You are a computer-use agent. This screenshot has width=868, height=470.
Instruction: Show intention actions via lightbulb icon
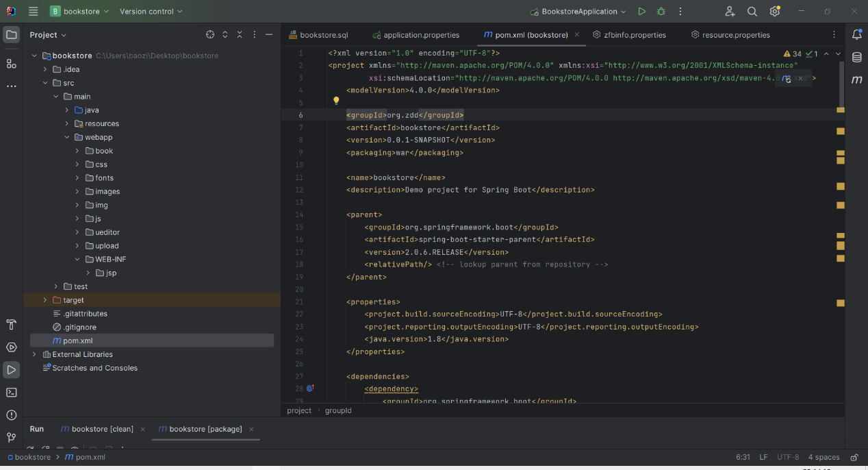(336, 101)
